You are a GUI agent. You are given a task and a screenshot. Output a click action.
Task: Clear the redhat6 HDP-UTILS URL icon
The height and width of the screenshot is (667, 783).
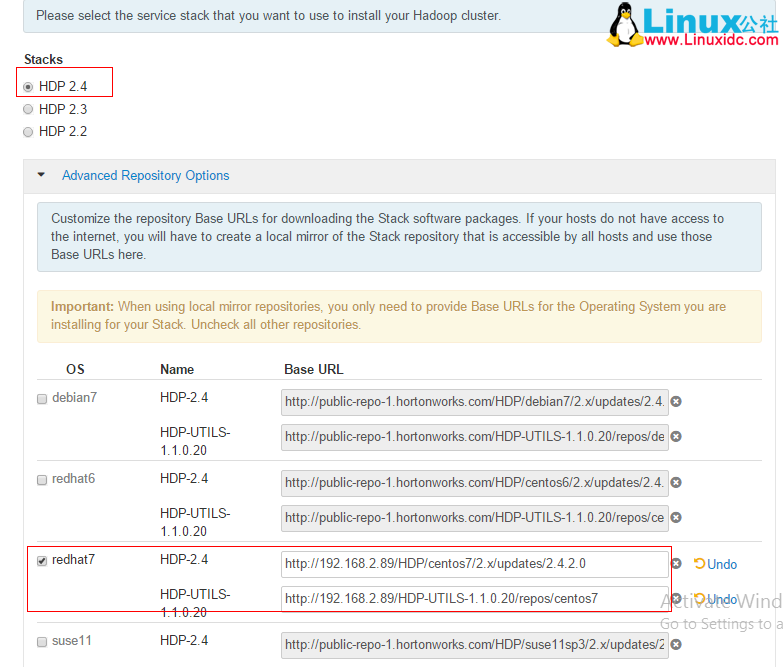[676, 517]
